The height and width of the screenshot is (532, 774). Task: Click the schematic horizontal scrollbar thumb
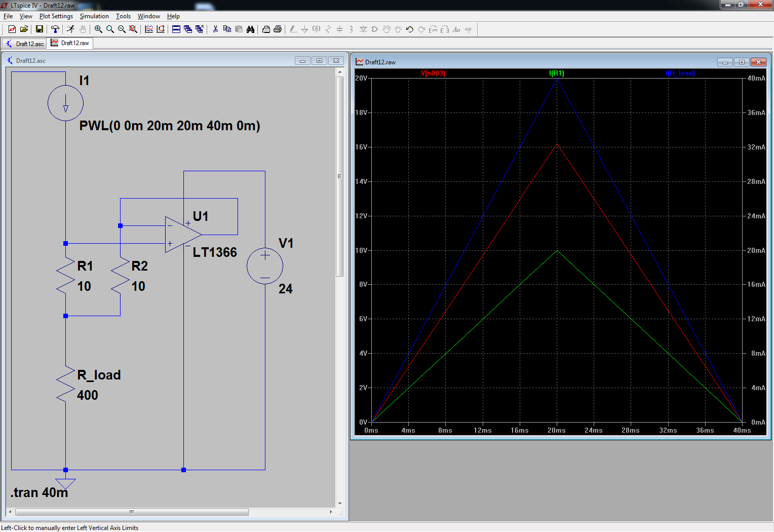click(132, 512)
